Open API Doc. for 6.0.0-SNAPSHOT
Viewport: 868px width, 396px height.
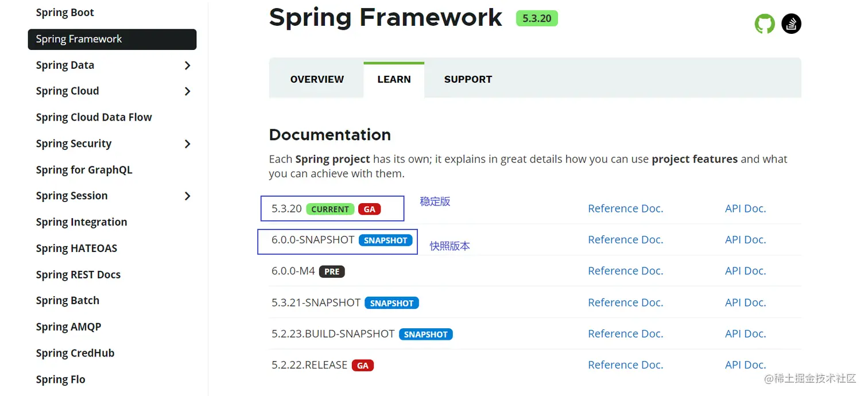click(745, 240)
